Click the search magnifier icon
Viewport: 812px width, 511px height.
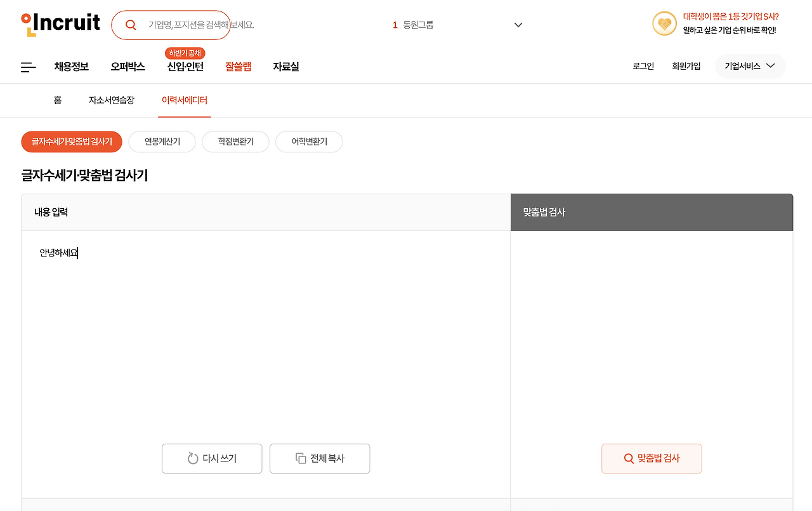(131, 25)
